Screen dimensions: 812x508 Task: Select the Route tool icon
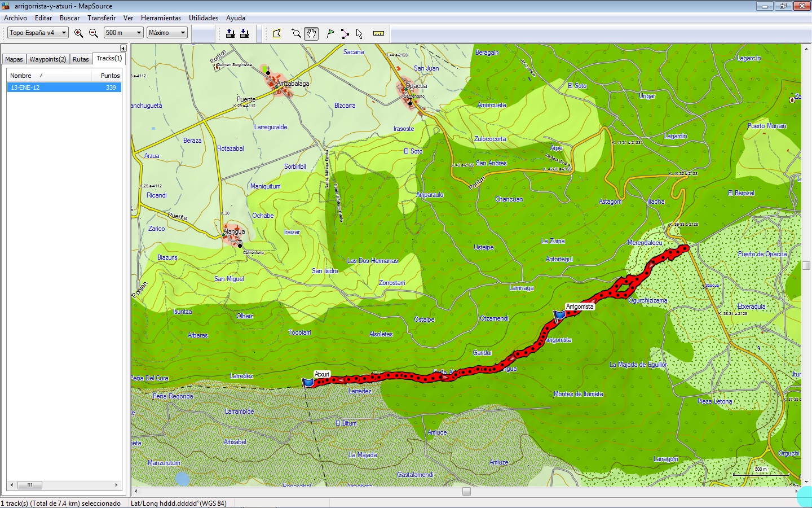pyautogui.click(x=345, y=33)
